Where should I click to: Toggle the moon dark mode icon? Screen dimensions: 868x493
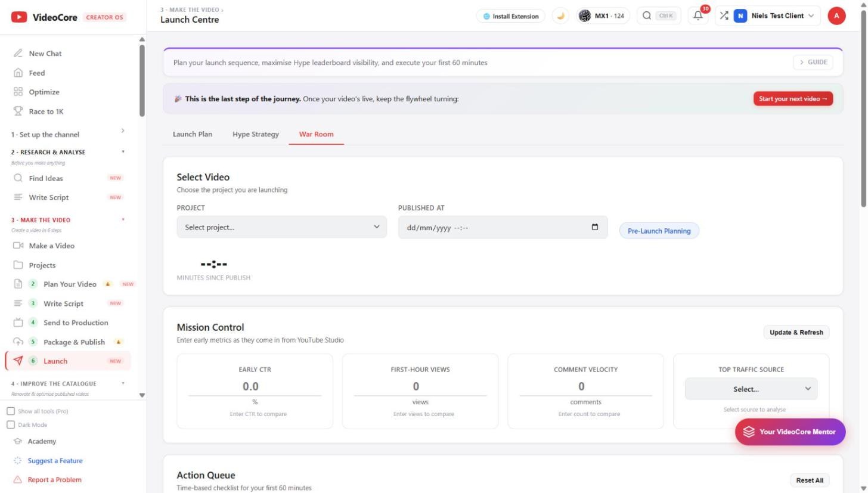point(560,16)
